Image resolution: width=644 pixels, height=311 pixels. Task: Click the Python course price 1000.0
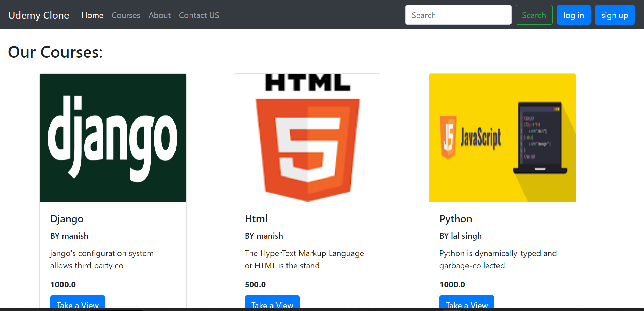pos(452,285)
